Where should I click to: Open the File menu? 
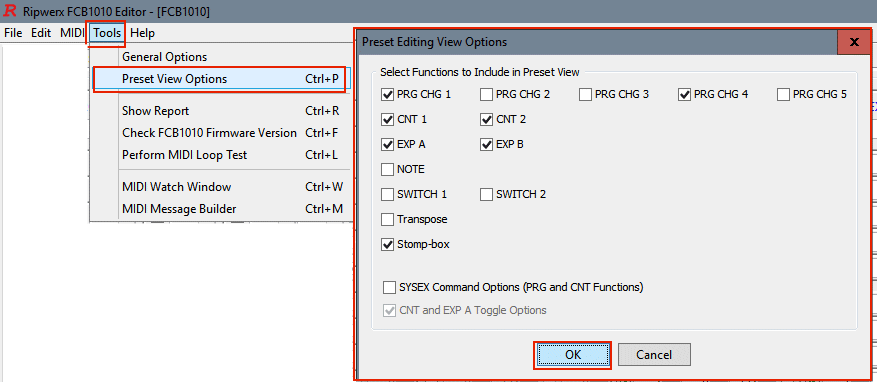click(x=13, y=33)
